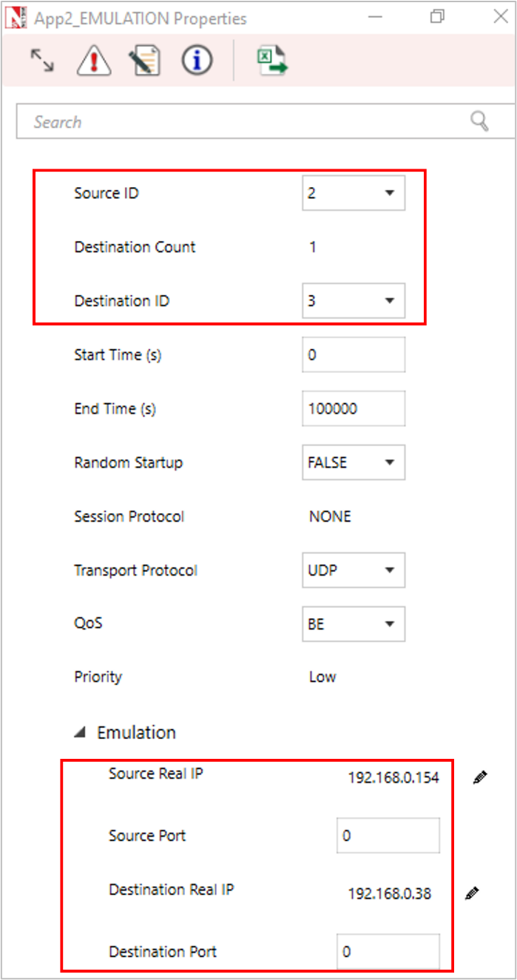Click the search magnifier icon

[x=479, y=121]
